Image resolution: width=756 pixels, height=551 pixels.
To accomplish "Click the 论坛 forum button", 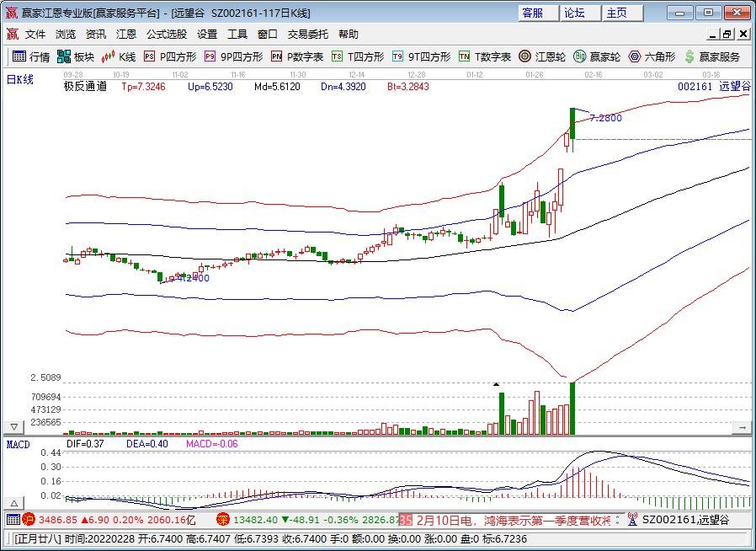I will 581,13.
